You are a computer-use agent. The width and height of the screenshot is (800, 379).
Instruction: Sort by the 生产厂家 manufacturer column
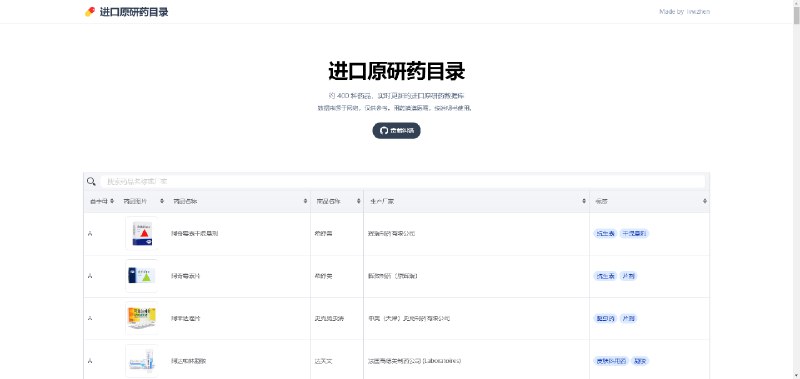(x=477, y=201)
